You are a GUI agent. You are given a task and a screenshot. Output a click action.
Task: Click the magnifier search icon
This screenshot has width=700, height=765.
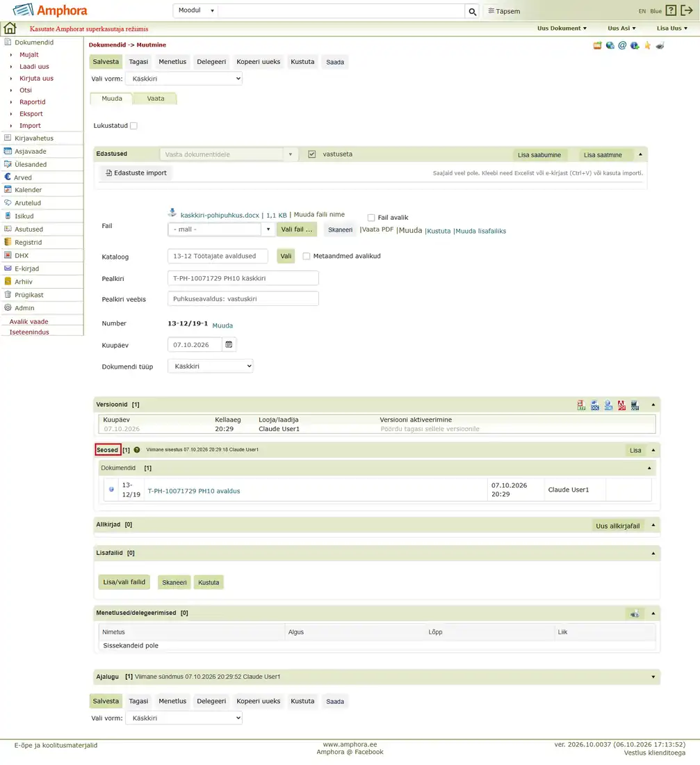tap(472, 11)
